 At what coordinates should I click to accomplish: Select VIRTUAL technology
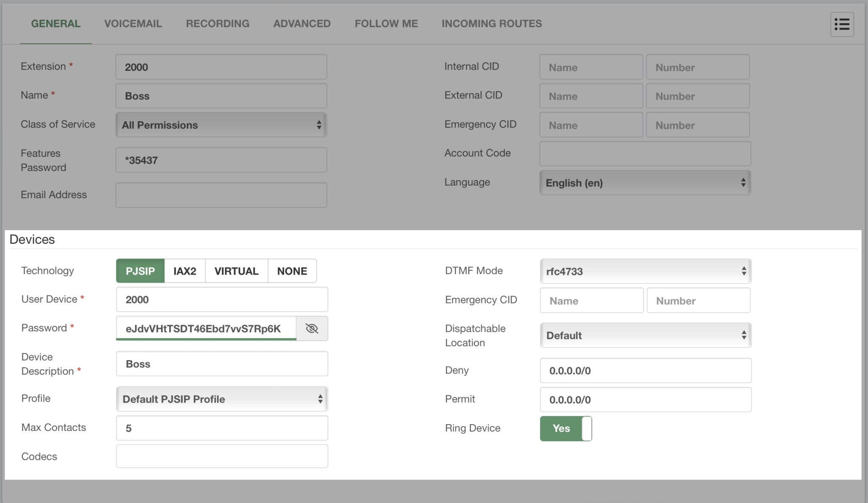click(x=236, y=271)
